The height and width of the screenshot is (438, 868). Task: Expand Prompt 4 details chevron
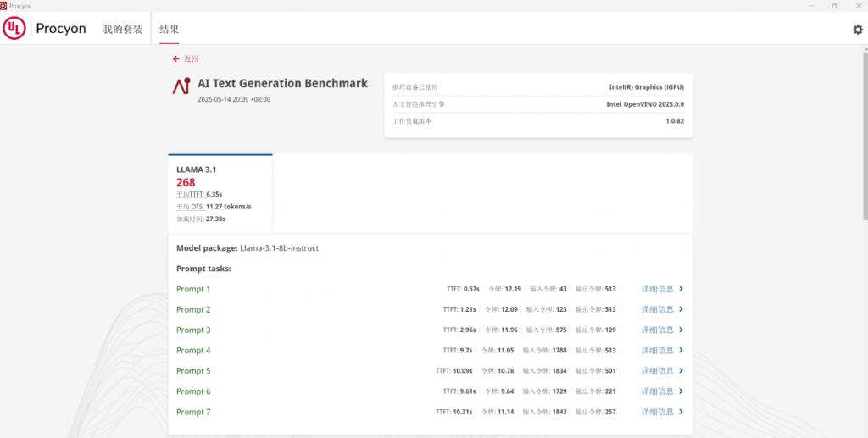pos(681,350)
